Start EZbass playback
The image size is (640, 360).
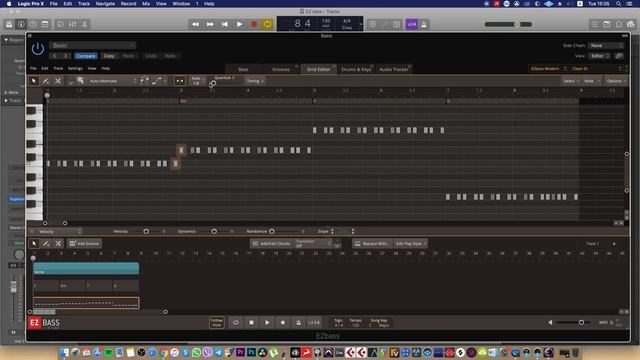click(x=267, y=322)
